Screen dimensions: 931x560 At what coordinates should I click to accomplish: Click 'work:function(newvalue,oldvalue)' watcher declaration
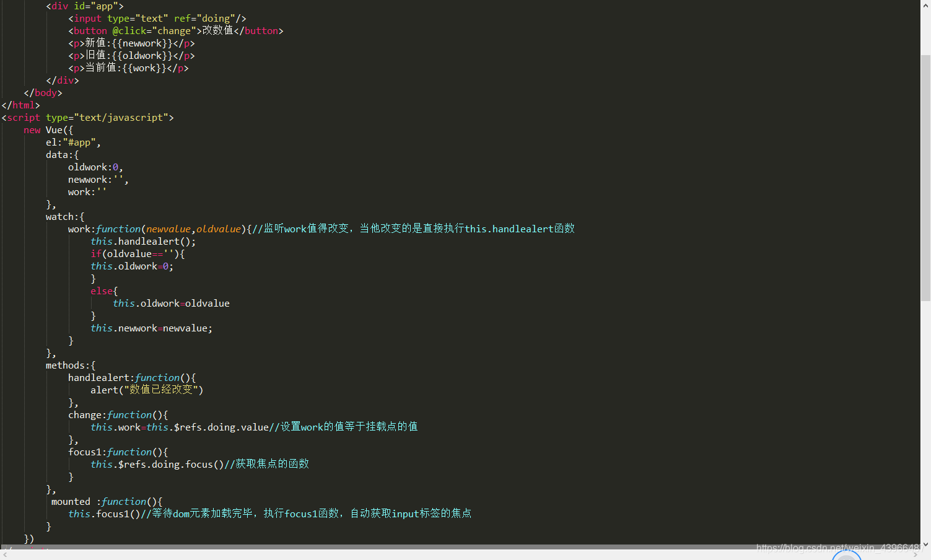157,229
